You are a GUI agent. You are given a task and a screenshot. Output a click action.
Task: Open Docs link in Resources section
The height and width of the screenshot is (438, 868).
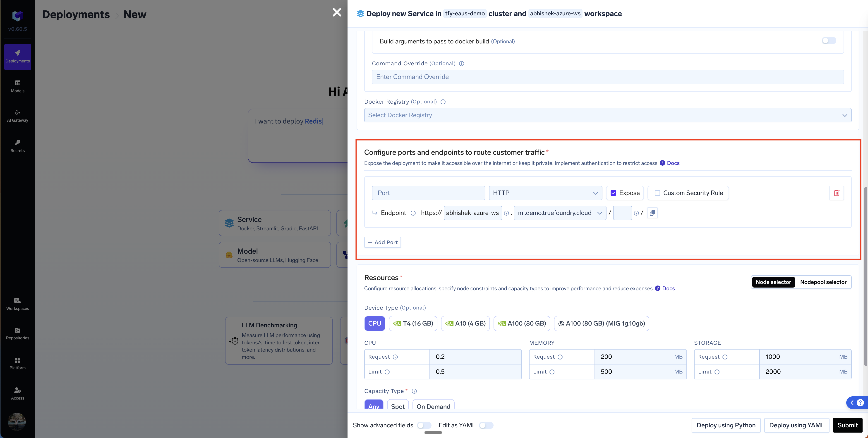point(668,288)
